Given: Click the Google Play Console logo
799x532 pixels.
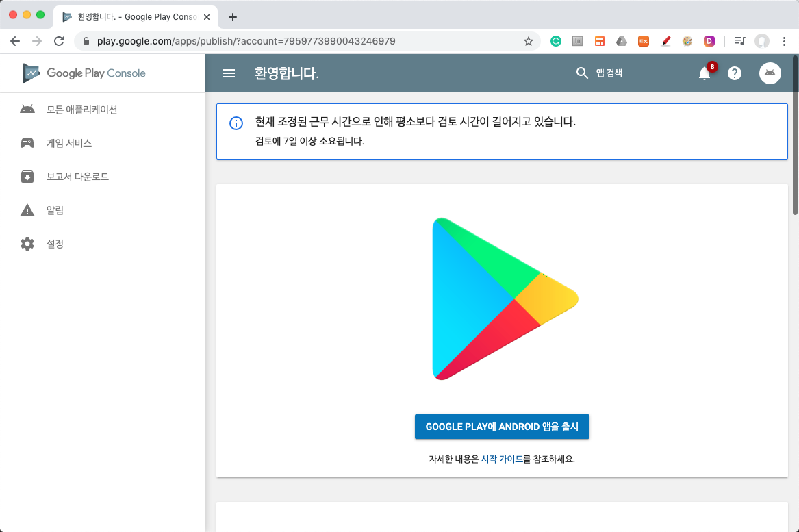Looking at the screenshot, I should coord(84,73).
